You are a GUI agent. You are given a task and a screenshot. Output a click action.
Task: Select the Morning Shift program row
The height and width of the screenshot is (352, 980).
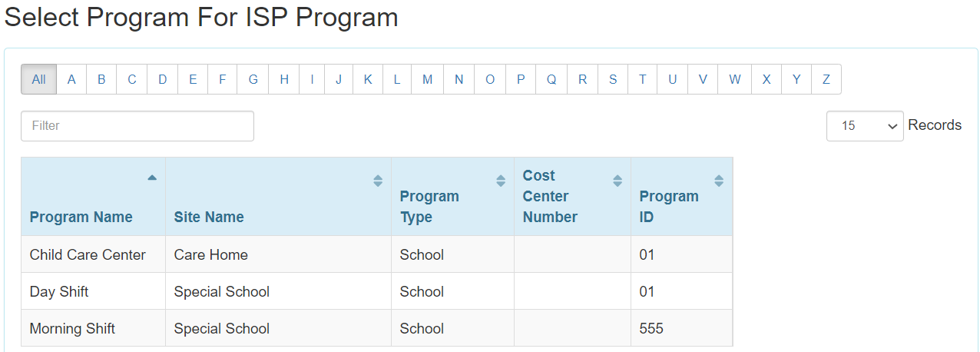pyautogui.click(x=72, y=328)
